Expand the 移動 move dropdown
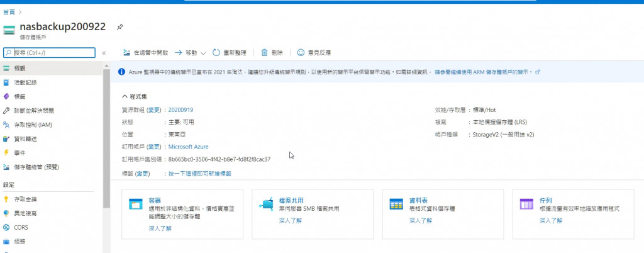The height and width of the screenshot is (253, 644). [x=190, y=53]
